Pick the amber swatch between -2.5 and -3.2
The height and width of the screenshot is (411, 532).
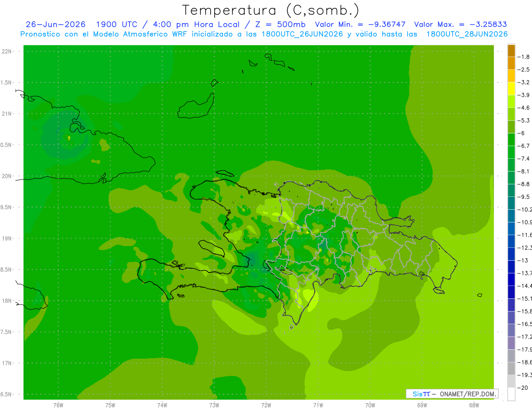point(511,76)
